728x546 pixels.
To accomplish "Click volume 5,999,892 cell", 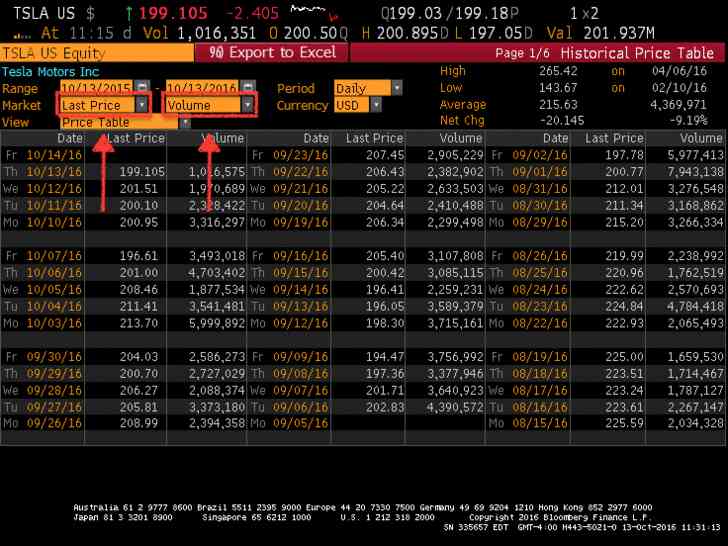I will click(x=216, y=323).
